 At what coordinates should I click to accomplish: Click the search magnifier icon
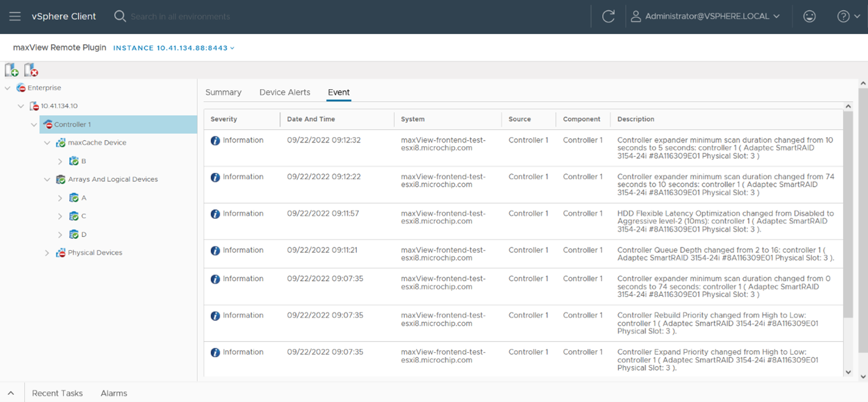(x=120, y=16)
